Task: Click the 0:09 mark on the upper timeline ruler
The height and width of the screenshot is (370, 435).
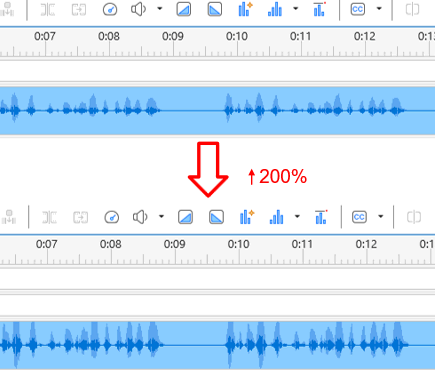Action: (173, 36)
